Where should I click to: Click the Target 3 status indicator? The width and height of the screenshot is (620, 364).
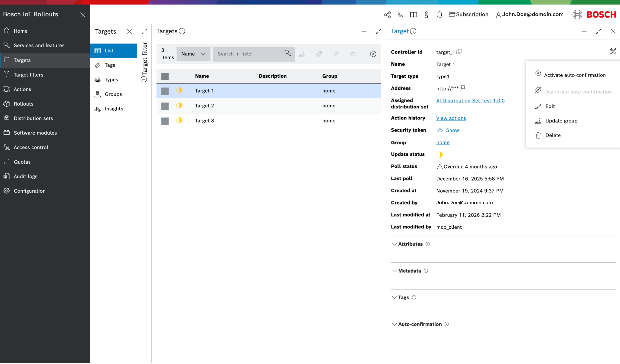179,121
